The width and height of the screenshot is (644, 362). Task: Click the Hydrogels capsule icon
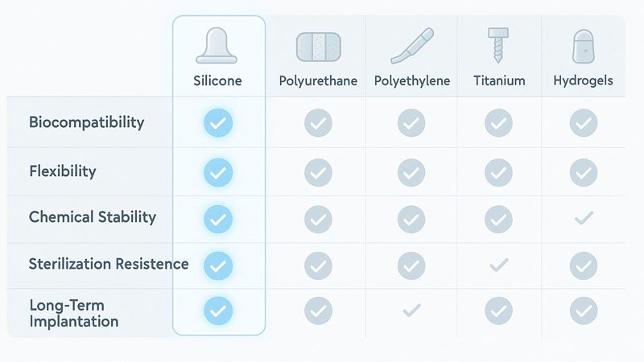click(x=583, y=47)
